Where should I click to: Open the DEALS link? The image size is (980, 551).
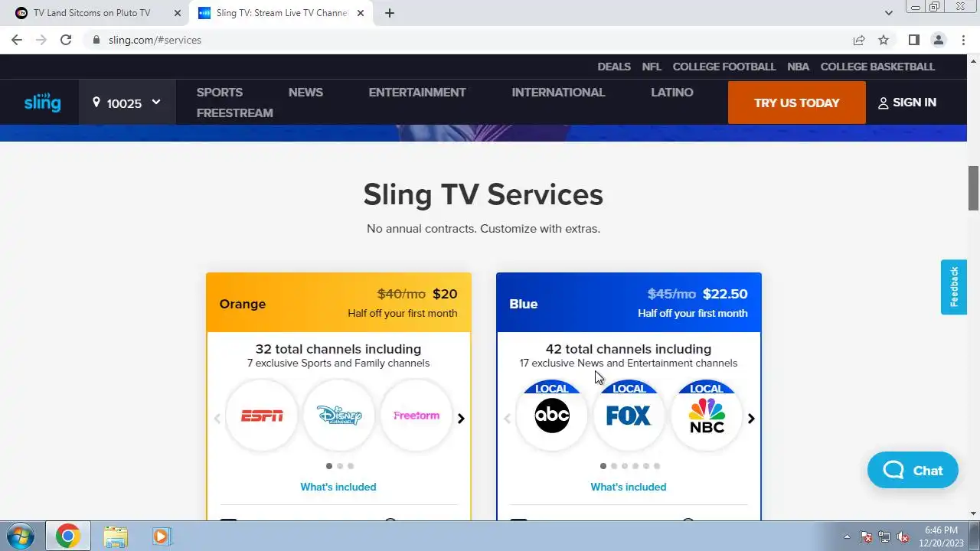tap(614, 67)
